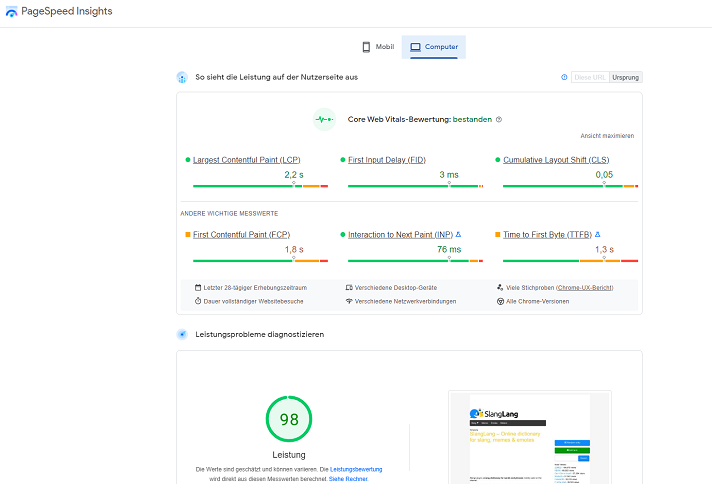The height and width of the screenshot is (484, 712).
Task: Click the info icon next to Diese URL
Action: tap(564, 77)
